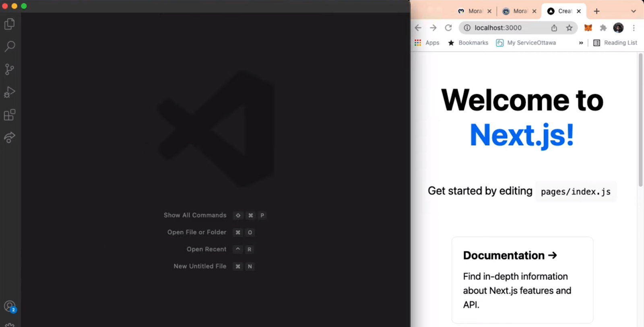
Task: Close the second Moralis tab
Action: tap(534, 11)
